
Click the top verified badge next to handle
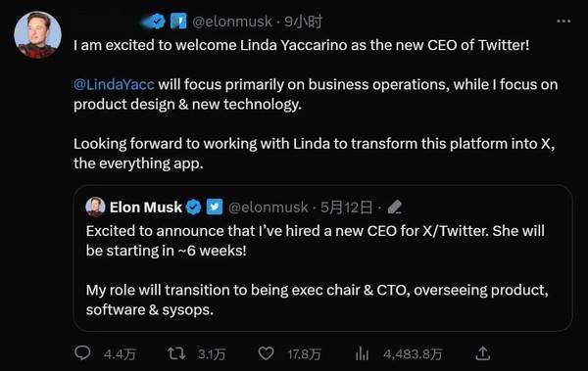[157, 22]
